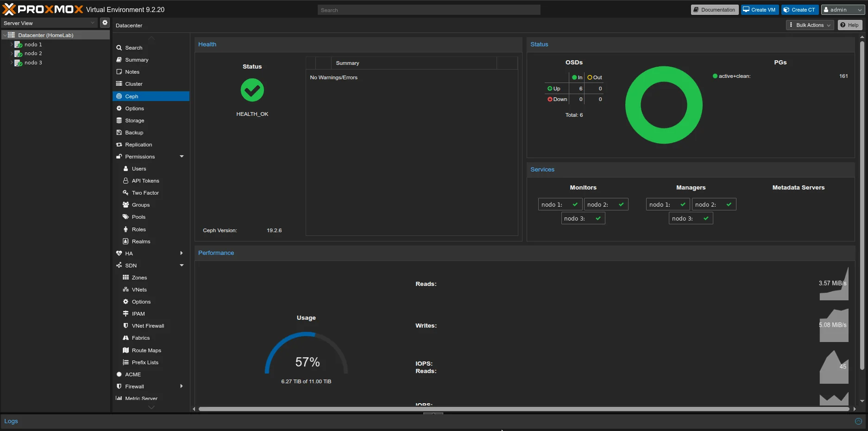Click the Replication icon in sidebar
This screenshot has height=431, width=868.
coord(119,145)
